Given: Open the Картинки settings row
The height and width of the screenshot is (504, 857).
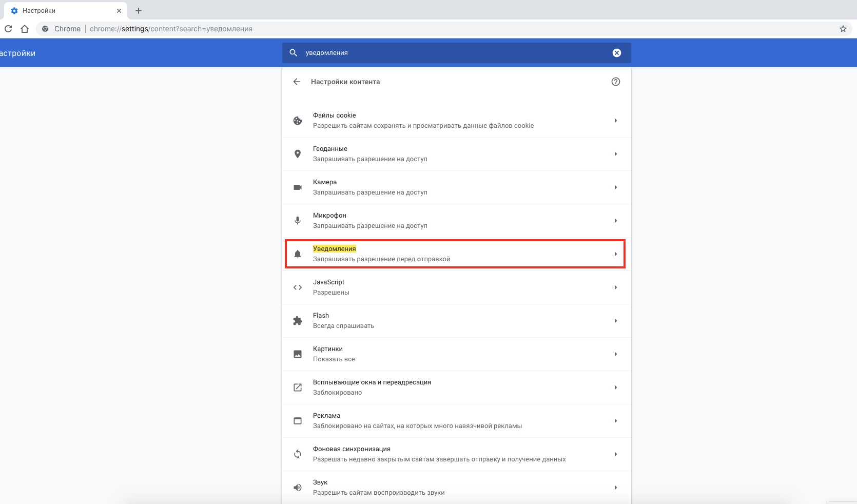Looking at the screenshot, I should pos(456,354).
